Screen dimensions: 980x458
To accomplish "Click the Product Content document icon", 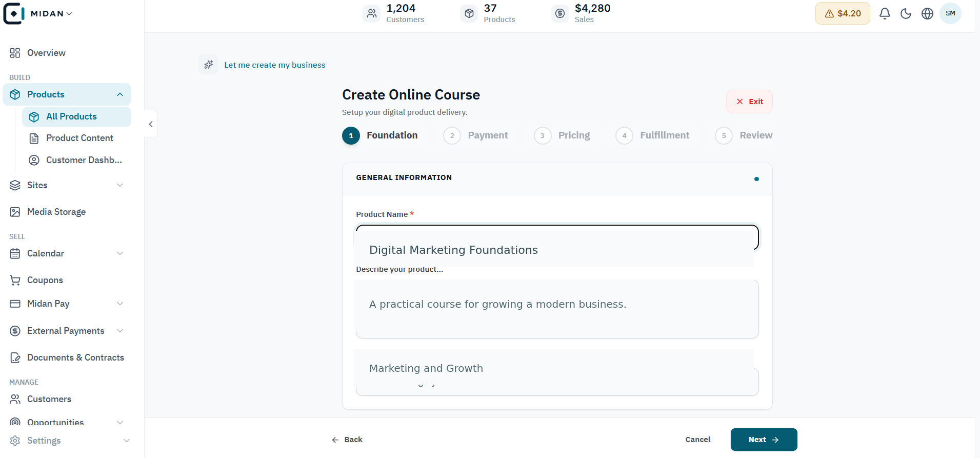I will tap(34, 138).
